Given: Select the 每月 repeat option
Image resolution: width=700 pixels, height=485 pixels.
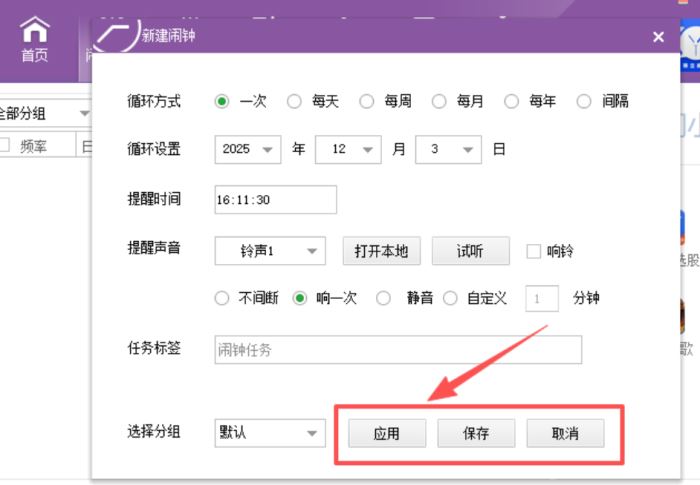Looking at the screenshot, I should tap(439, 101).
